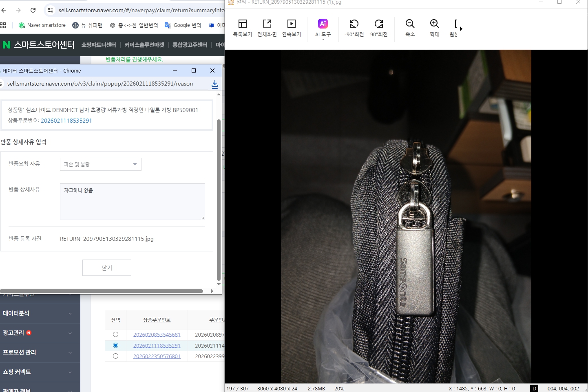Rotate image -90° counterclockwise
588x392 pixels.
point(354,28)
